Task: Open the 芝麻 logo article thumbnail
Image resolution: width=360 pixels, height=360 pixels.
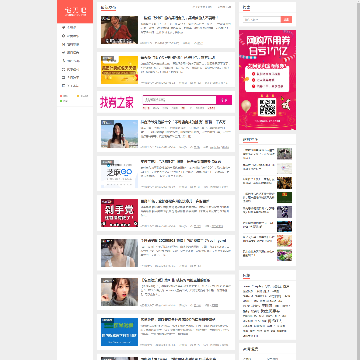Action: 119,174
